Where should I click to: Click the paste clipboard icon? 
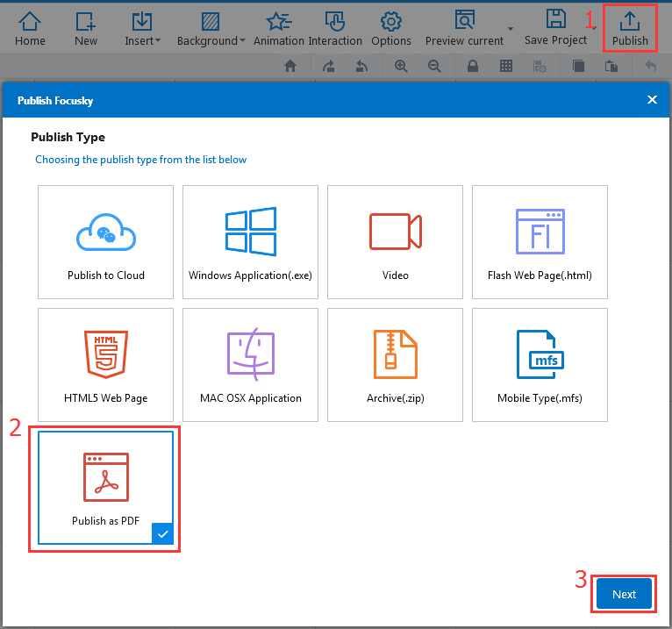pyautogui.click(x=611, y=66)
